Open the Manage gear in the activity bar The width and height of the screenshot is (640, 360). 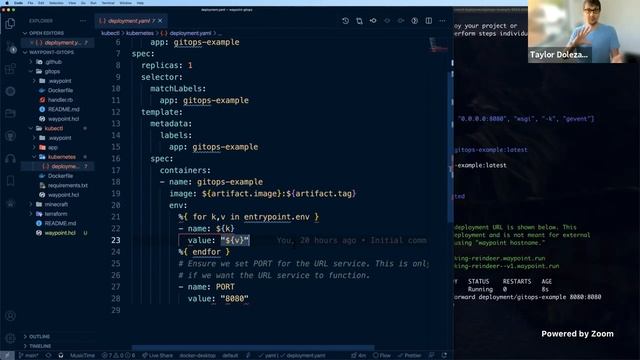tap(10, 338)
